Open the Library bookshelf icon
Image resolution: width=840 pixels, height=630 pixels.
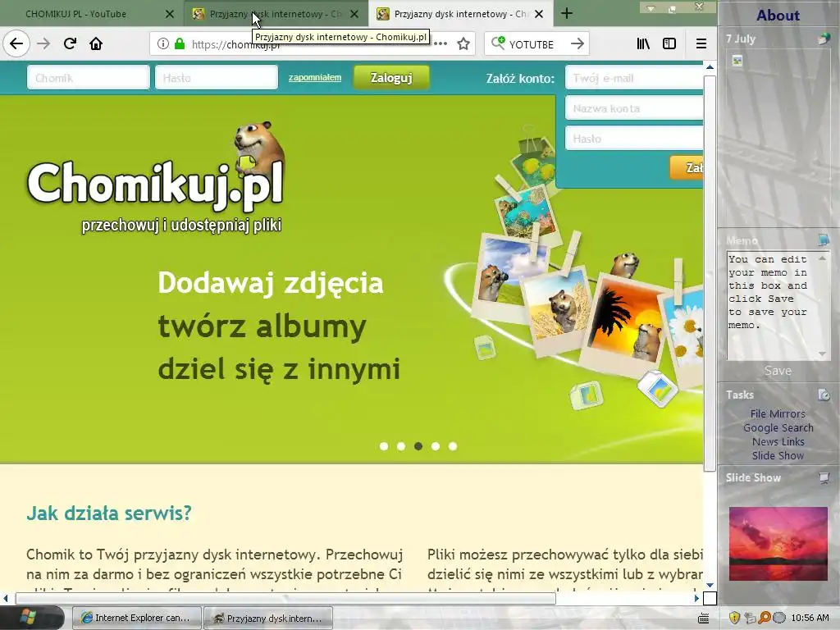(x=643, y=44)
